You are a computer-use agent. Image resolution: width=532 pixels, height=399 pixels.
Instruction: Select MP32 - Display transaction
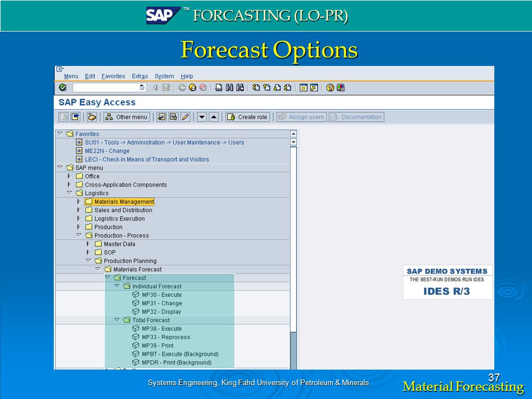click(x=161, y=312)
